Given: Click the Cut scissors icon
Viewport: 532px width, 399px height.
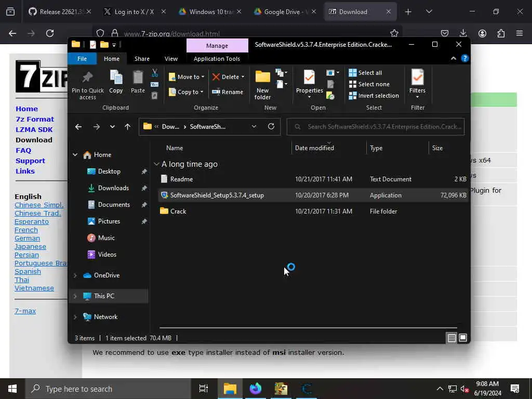Looking at the screenshot, I should [155, 73].
